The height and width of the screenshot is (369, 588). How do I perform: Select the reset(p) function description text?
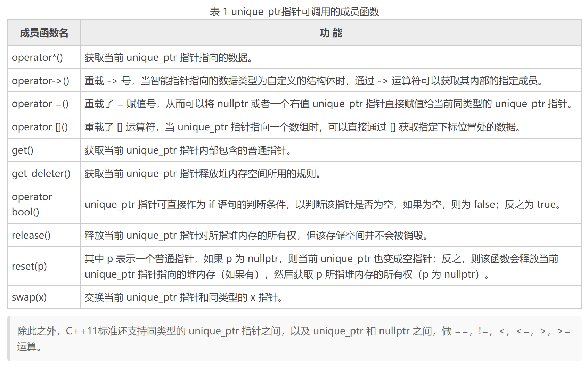(313, 266)
